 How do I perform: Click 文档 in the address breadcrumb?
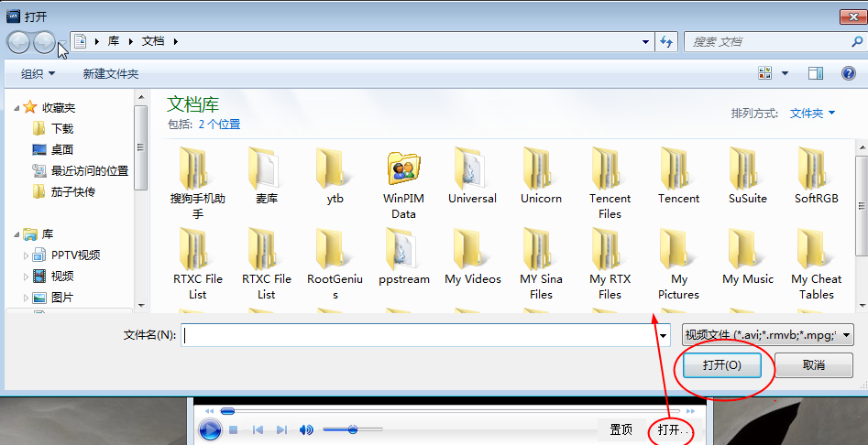(153, 41)
